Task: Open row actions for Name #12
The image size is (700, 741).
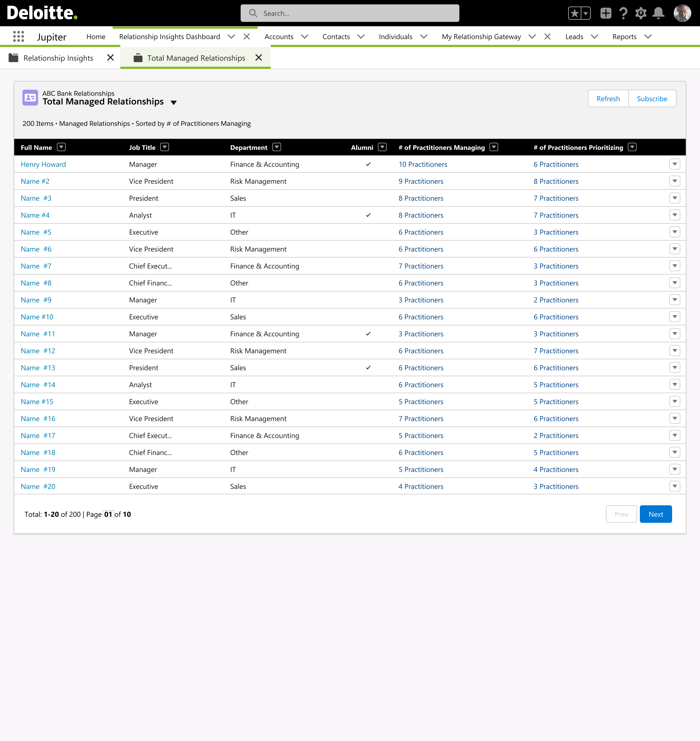Action: point(675,350)
